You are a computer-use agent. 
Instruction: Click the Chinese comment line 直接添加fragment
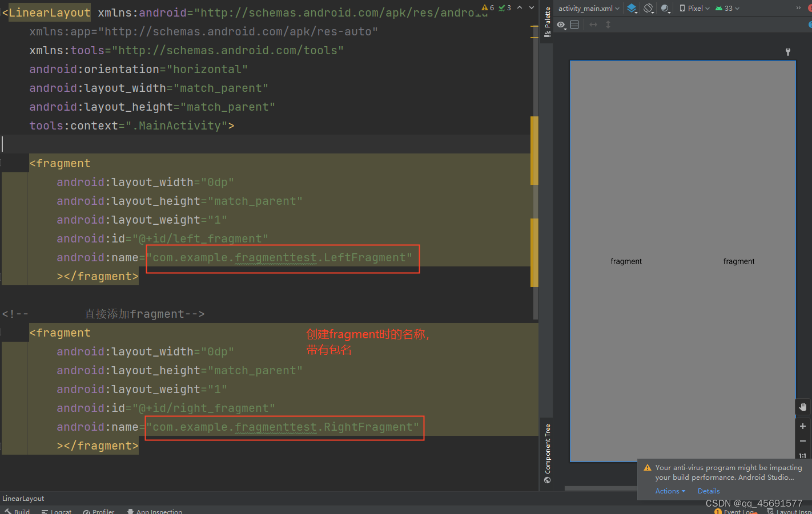coord(103,314)
